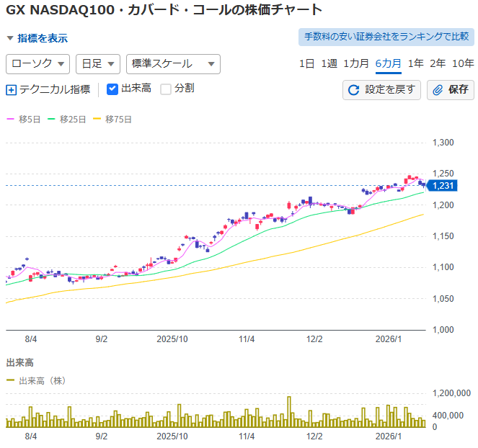
Task: Click the green 移25日 legend line
Action: click(51, 119)
